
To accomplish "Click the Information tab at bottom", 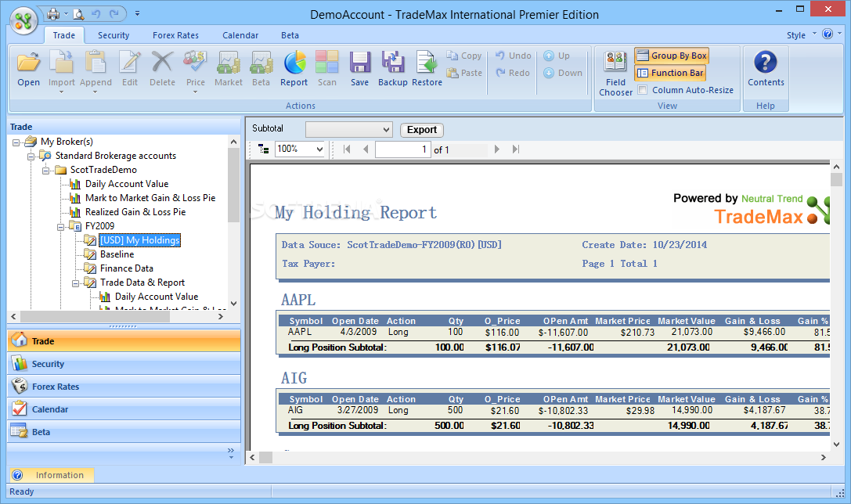I will [x=52, y=475].
